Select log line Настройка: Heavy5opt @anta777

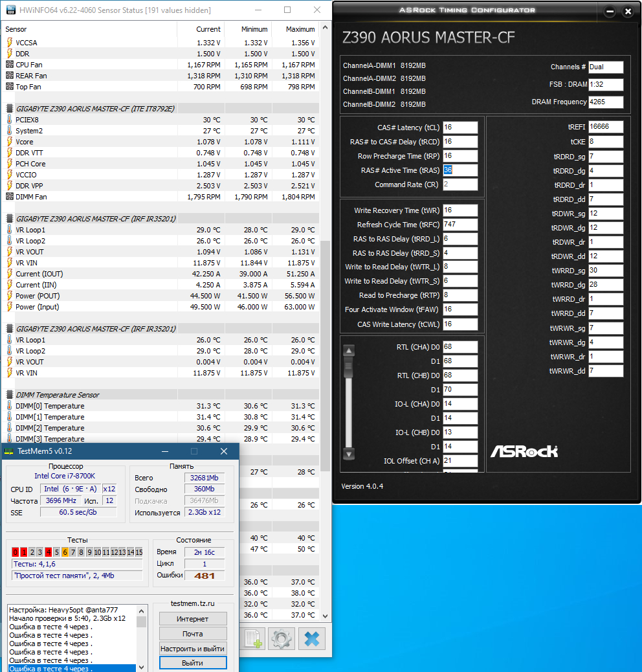click(63, 610)
